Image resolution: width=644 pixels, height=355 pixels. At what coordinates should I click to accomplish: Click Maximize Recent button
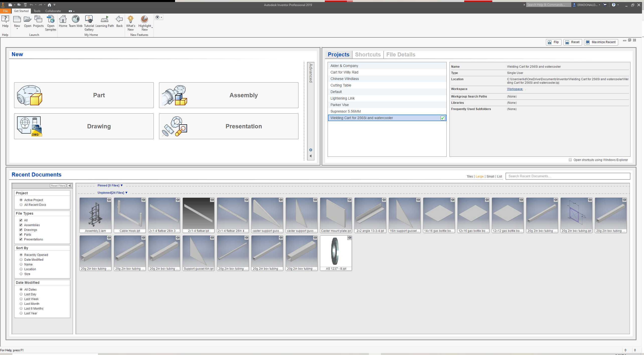click(601, 42)
